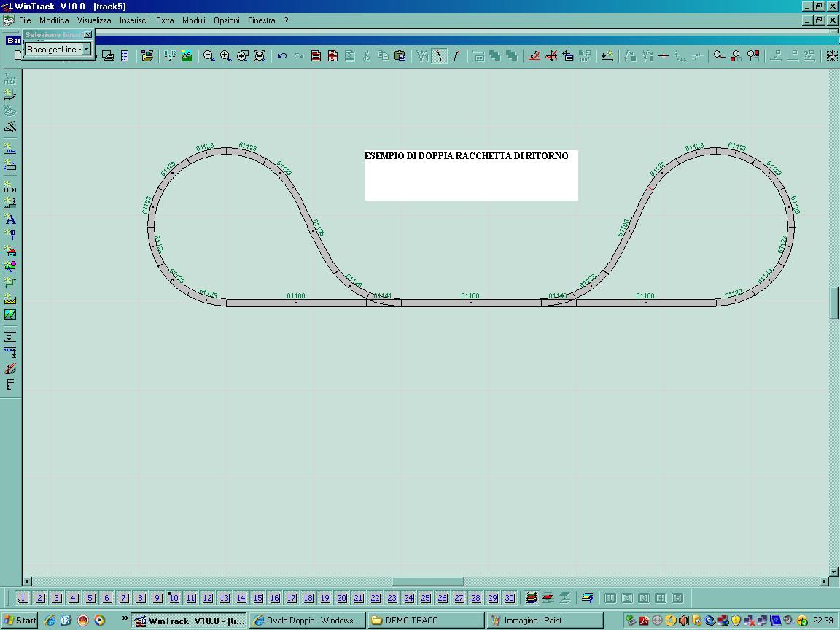Open the landscape 3D view icon
This screenshot has height=630, width=840.
(x=187, y=55)
